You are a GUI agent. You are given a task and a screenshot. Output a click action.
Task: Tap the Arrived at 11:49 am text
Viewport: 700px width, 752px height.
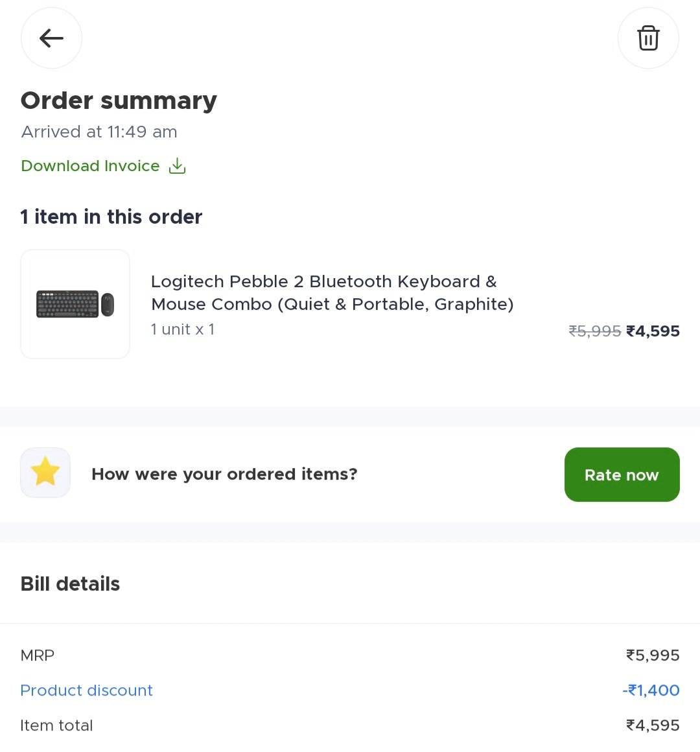[99, 132]
